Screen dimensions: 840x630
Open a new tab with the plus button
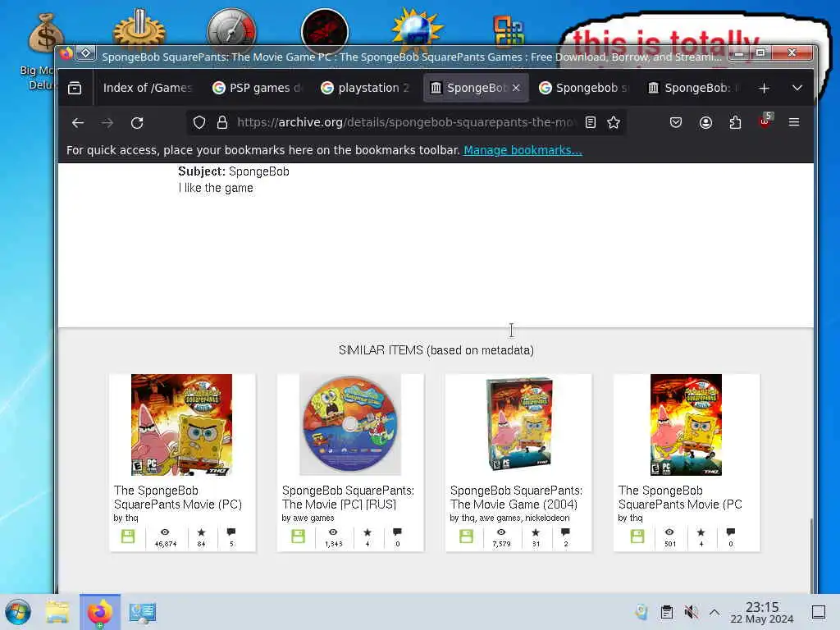[764, 88]
